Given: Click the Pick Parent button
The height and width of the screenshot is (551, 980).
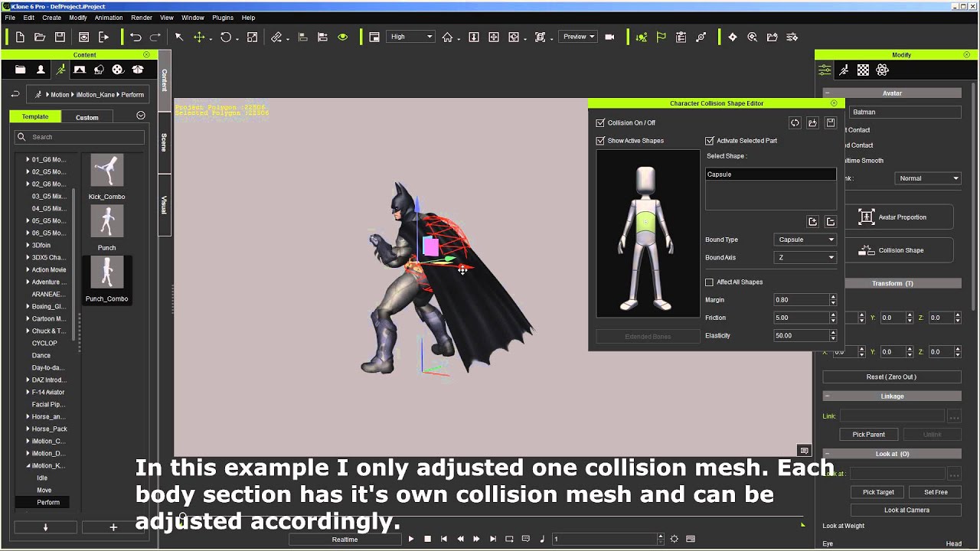Looking at the screenshot, I should tap(868, 435).
